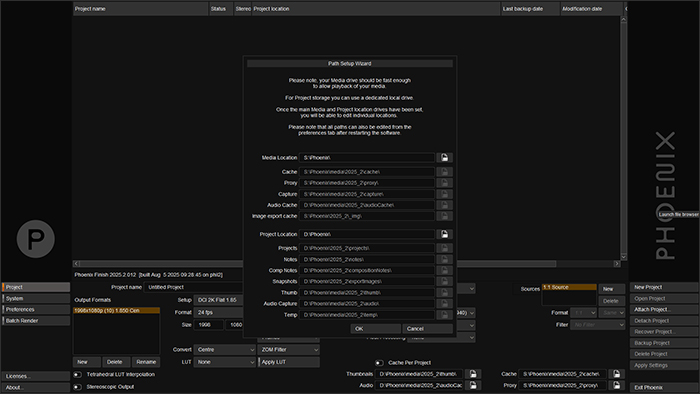Open file browser for Project Location
Viewport: 700px width, 394px height.
444,234
